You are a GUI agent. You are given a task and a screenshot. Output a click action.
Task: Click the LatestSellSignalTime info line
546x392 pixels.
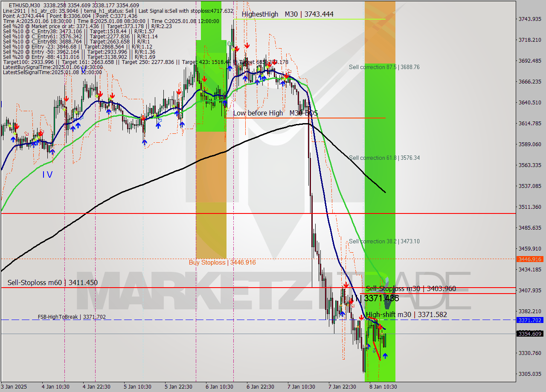click(x=52, y=72)
